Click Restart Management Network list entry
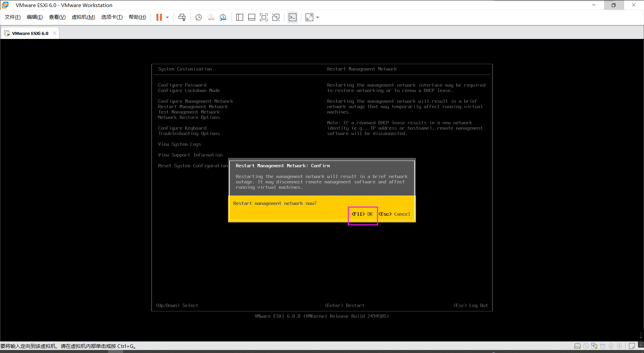Viewport: 644px width, 353px height. click(x=193, y=106)
